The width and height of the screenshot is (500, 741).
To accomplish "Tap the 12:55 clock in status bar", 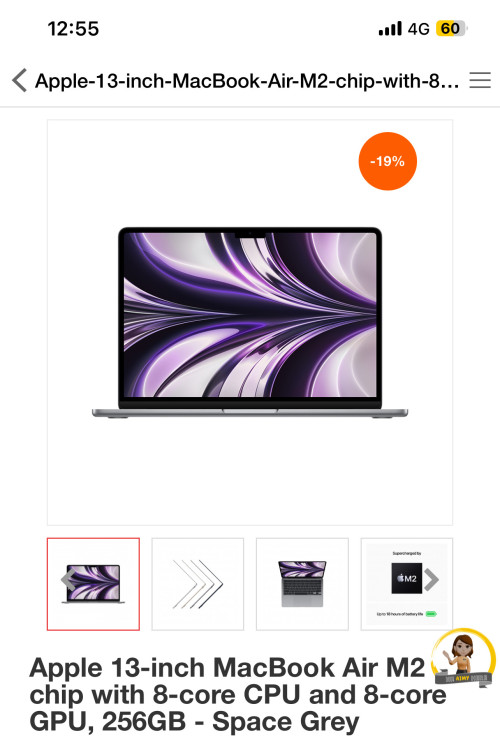I will (73, 29).
